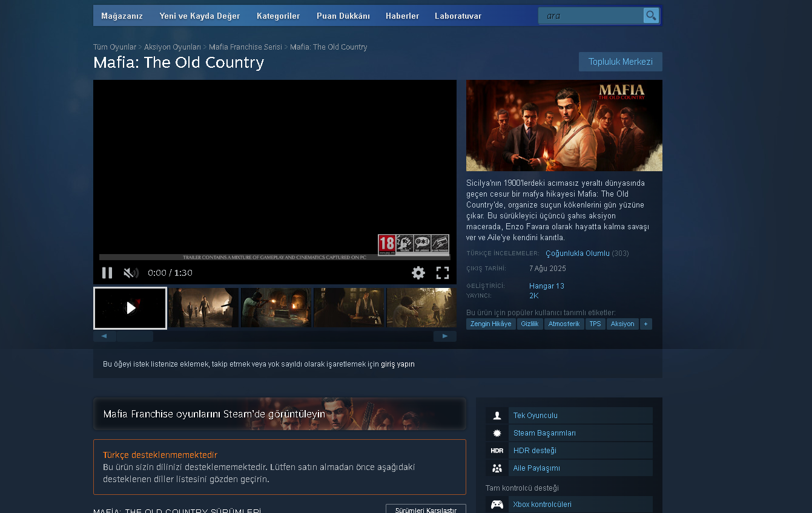Open Mafia Franchise Serisi breadcrumb
812x513 pixels.
click(246, 47)
